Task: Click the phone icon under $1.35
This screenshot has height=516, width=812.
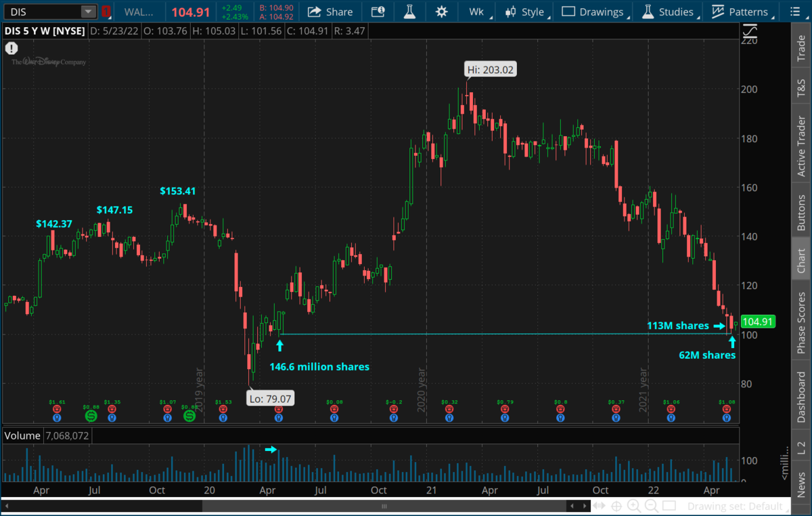Action: (112, 409)
